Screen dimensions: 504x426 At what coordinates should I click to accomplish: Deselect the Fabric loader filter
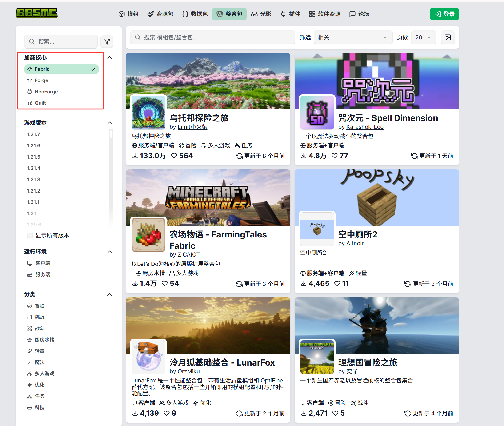tap(62, 69)
